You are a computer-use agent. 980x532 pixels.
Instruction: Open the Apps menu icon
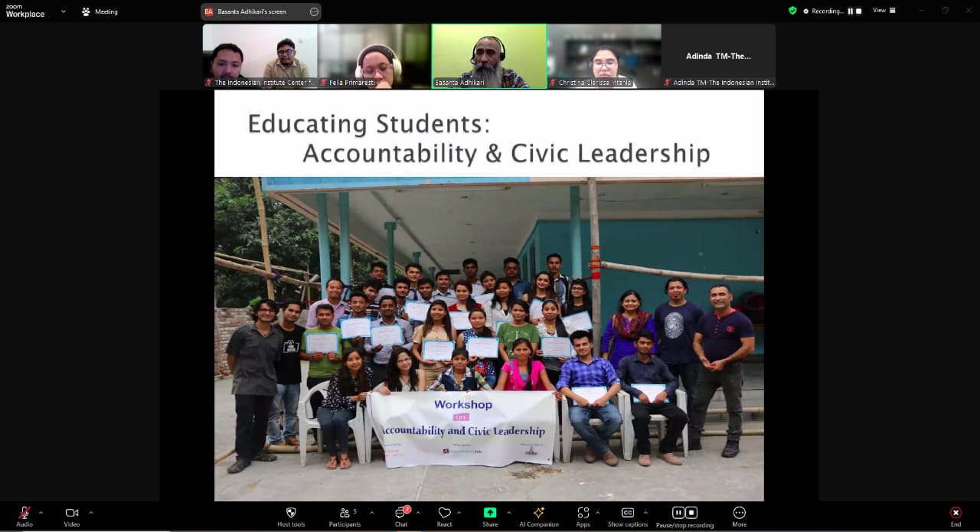click(583, 513)
